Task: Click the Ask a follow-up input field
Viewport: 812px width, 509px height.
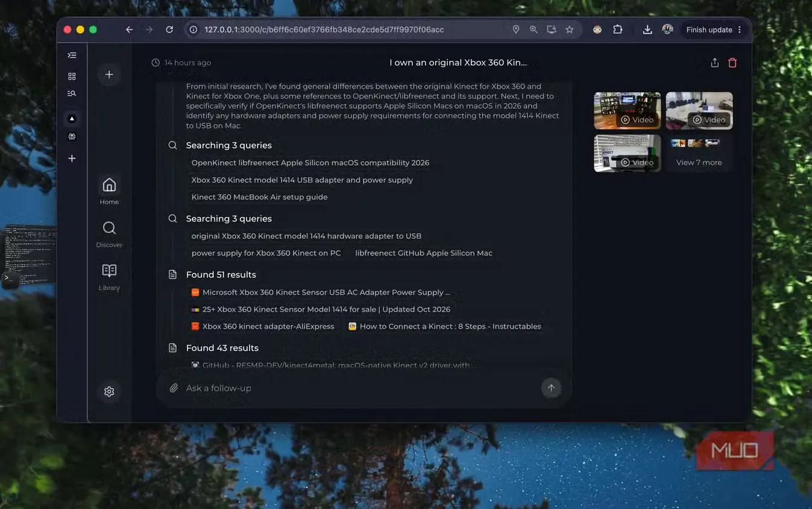Action: click(x=359, y=388)
